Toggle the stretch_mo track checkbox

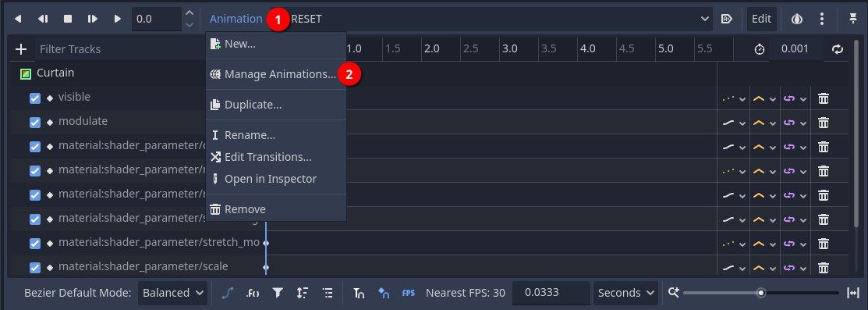click(35, 244)
